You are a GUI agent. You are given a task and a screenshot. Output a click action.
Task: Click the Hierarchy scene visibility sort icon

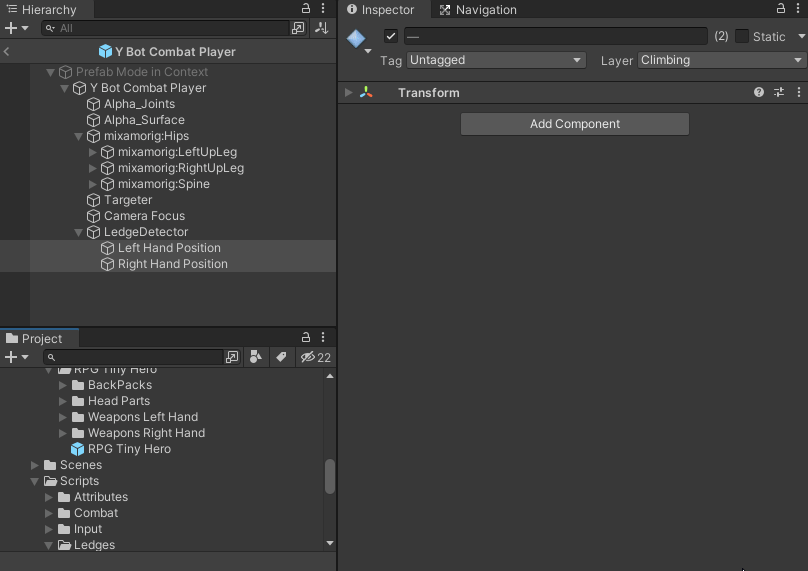322,28
